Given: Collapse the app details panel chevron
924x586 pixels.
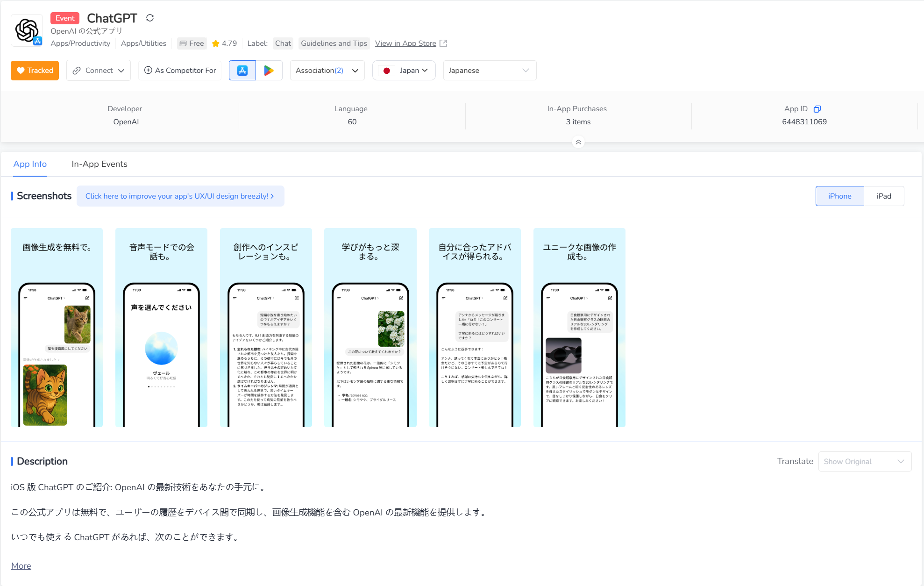Looking at the screenshot, I should coord(578,142).
